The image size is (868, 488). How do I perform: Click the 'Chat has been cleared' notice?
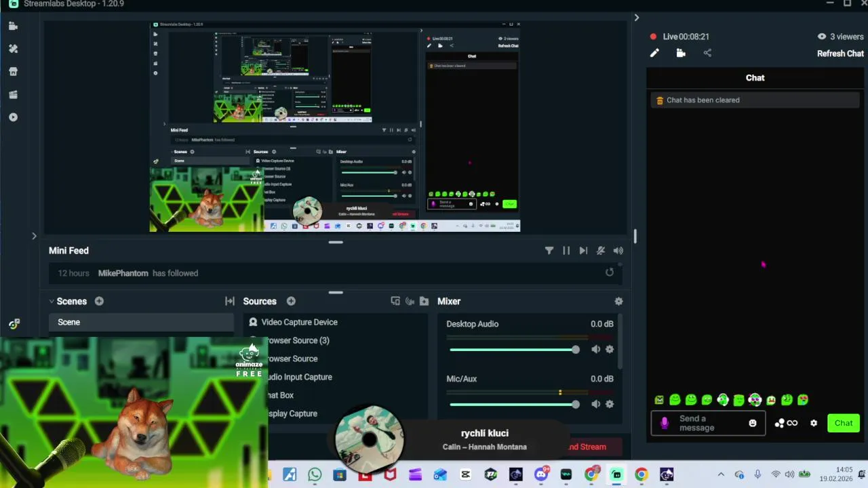[755, 100]
